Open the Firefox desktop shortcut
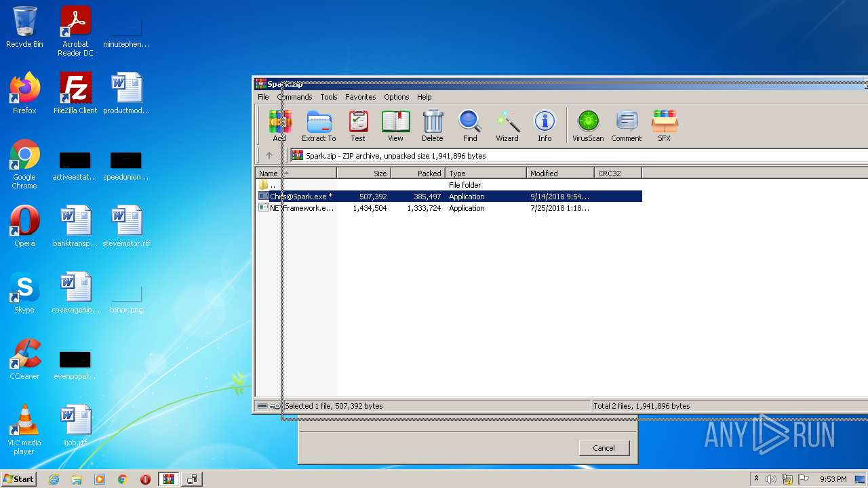 click(24, 94)
